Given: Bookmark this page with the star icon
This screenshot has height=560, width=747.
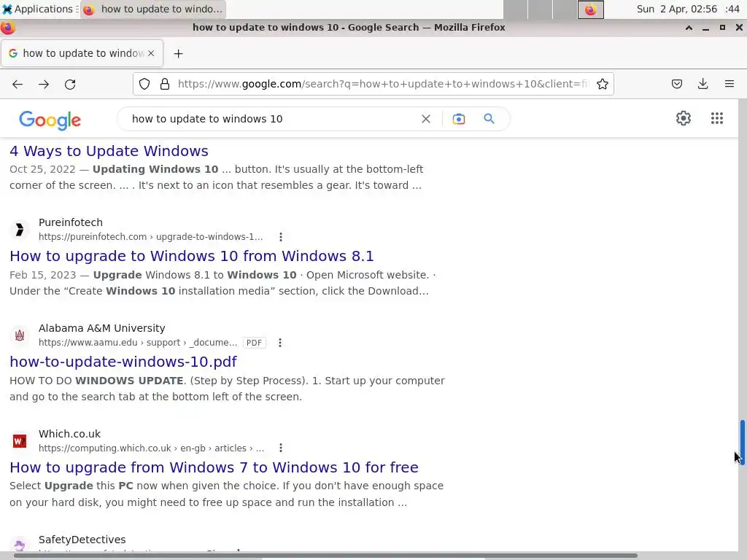Looking at the screenshot, I should 602,85.
